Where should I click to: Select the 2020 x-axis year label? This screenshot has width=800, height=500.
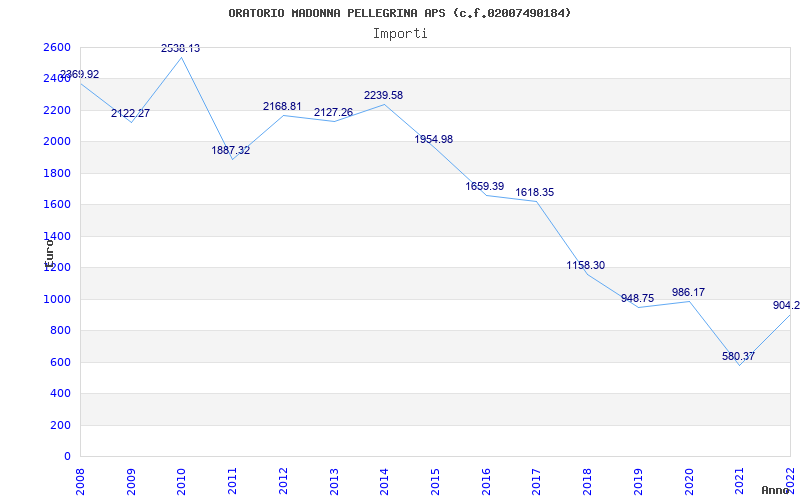tap(689, 482)
